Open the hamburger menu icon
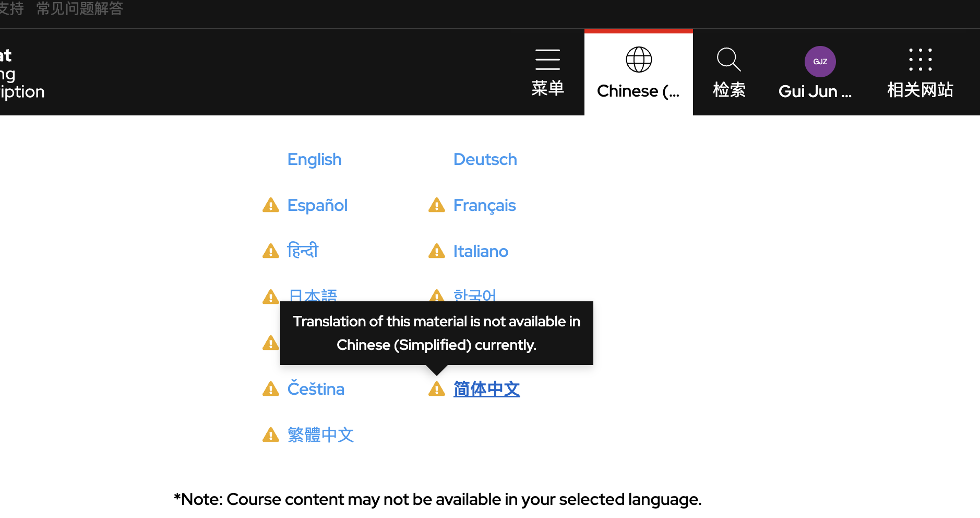This screenshot has height=518, width=980. (547, 60)
